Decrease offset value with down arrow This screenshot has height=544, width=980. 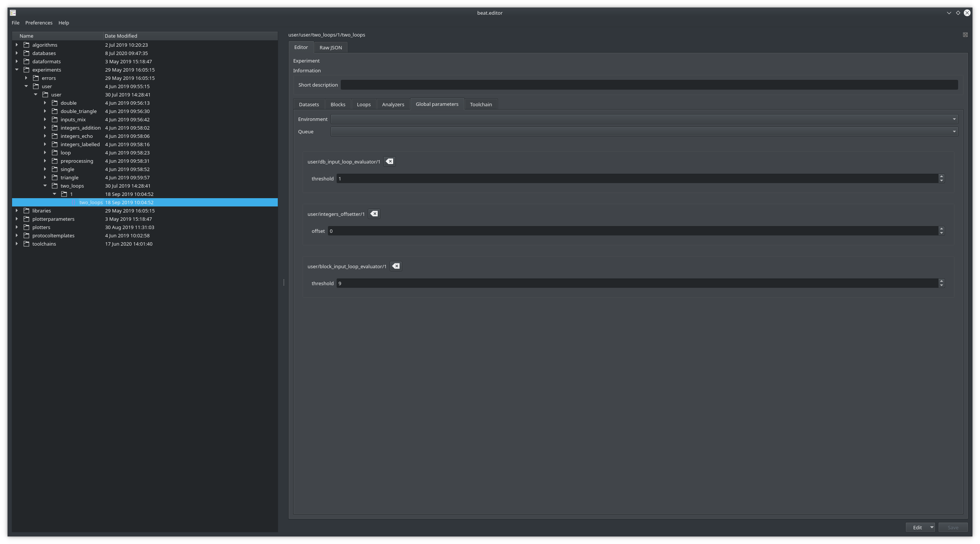941,233
